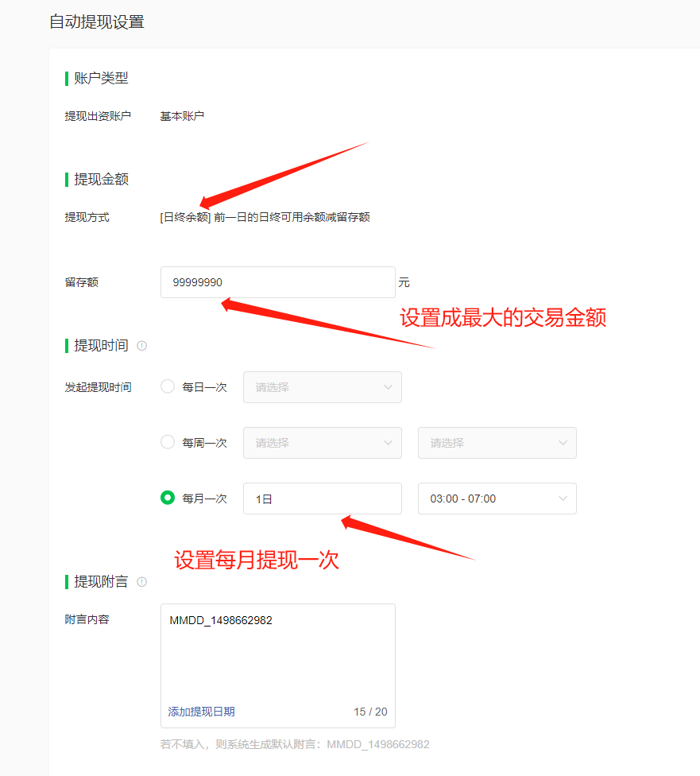
Task: Open the 每周一次 weekday dropdown
Action: pyautogui.click(x=322, y=443)
